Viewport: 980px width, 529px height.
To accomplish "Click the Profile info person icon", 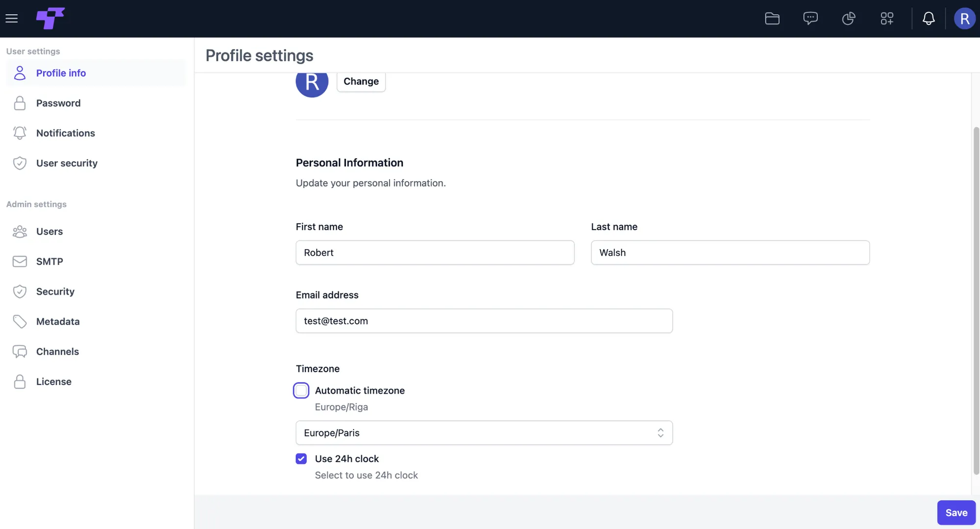I will click(x=20, y=73).
